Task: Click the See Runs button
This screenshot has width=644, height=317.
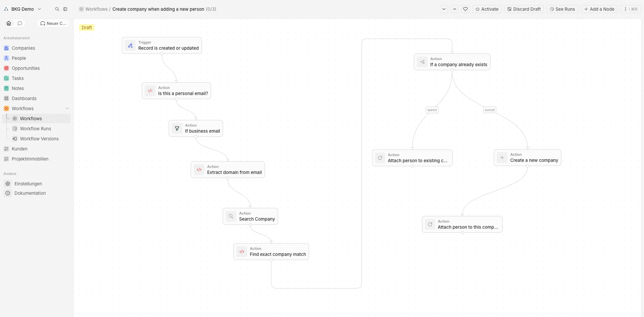Action: 562,9
